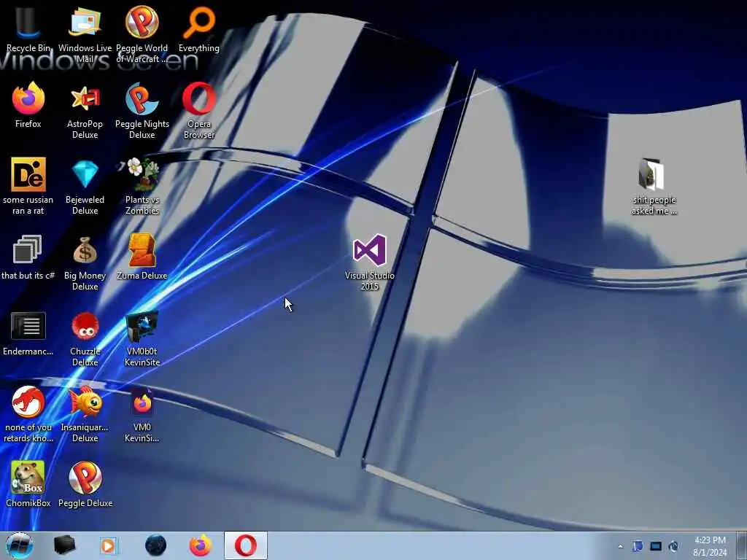
Task: Select the dark folder desktop icon
Action: [x=651, y=174]
